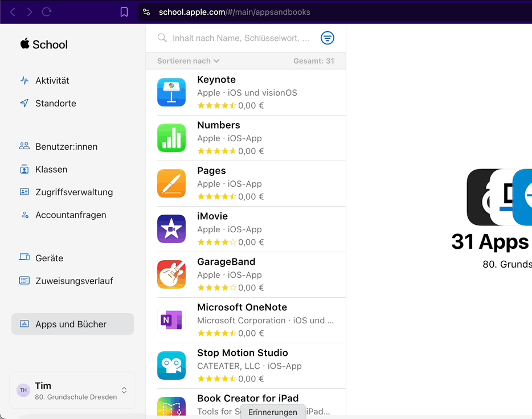This screenshot has height=419, width=532.
Task: Click the Geräte devices icon
Action: tap(24, 257)
